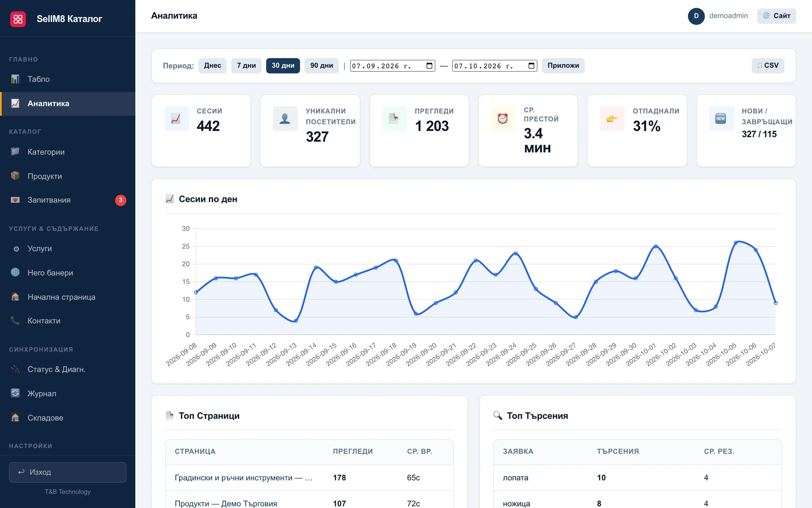
Task: Click the Продукти box icon
Action: click(15, 176)
